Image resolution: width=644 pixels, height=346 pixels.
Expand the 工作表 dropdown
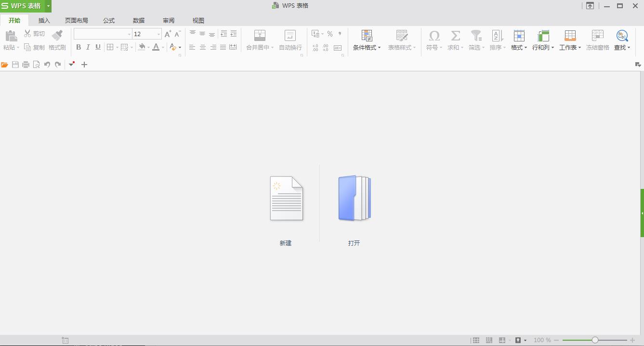pyautogui.click(x=579, y=48)
